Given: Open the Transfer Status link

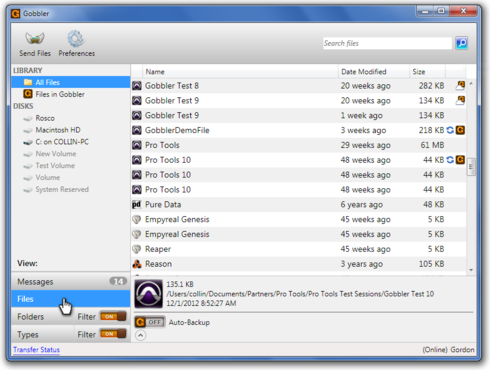Looking at the screenshot, I should [x=37, y=350].
